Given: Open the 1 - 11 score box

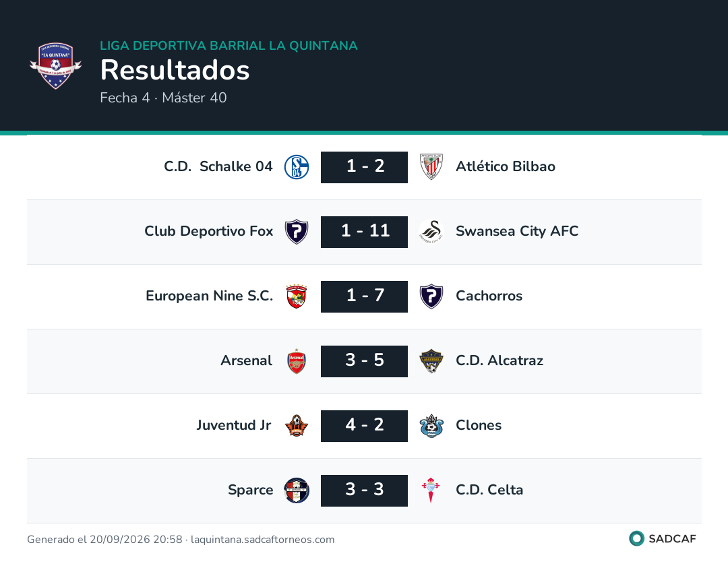Looking at the screenshot, I should click(365, 232).
